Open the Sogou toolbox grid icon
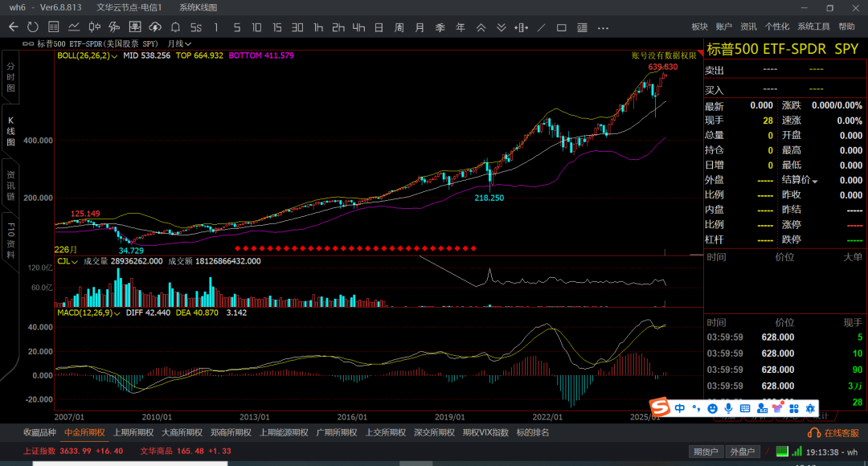This screenshot has height=466, width=868. (x=794, y=408)
